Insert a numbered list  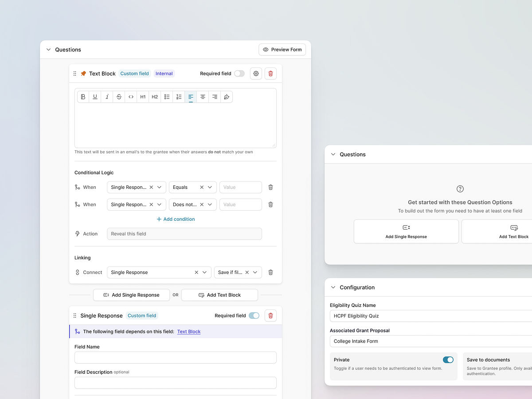(179, 97)
